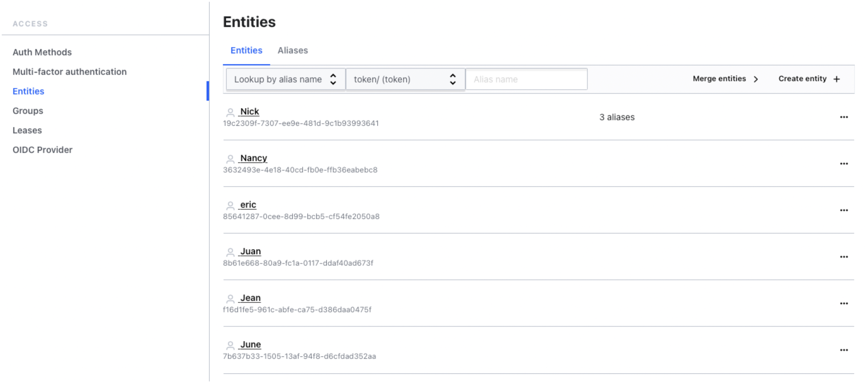Open Multi-factor authentication page
This screenshot has width=868, height=383.
click(x=69, y=72)
